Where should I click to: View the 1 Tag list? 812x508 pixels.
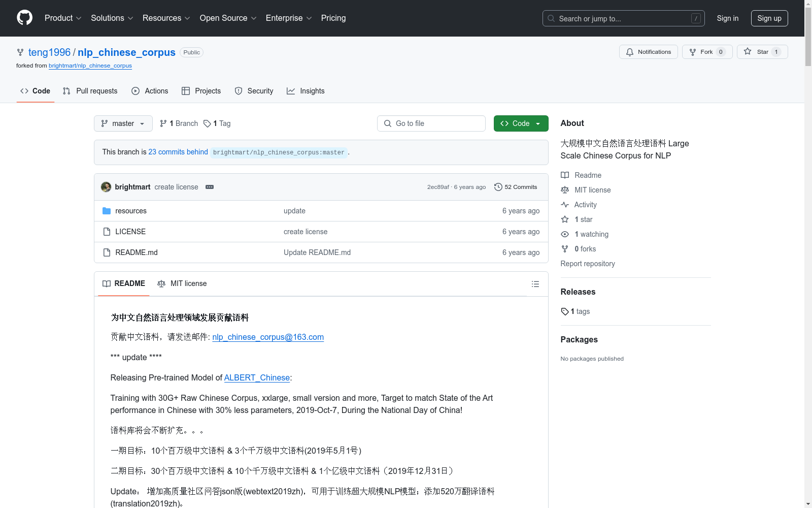tap(217, 123)
